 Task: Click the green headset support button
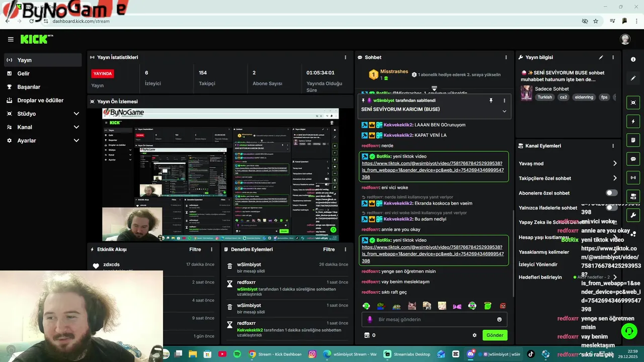click(629, 331)
